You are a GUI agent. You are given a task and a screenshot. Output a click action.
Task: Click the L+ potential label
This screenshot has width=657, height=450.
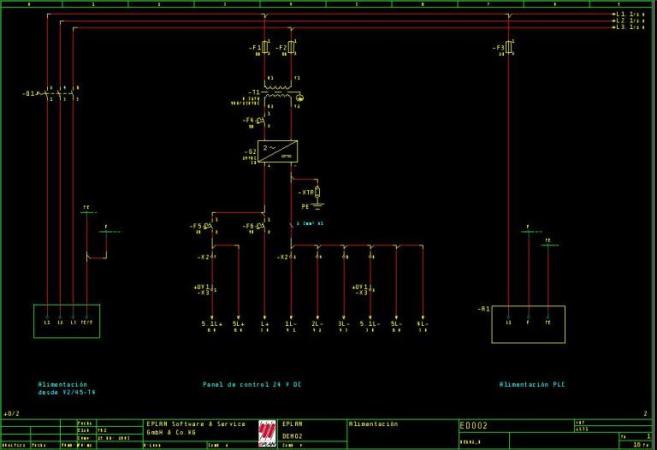coord(265,323)
